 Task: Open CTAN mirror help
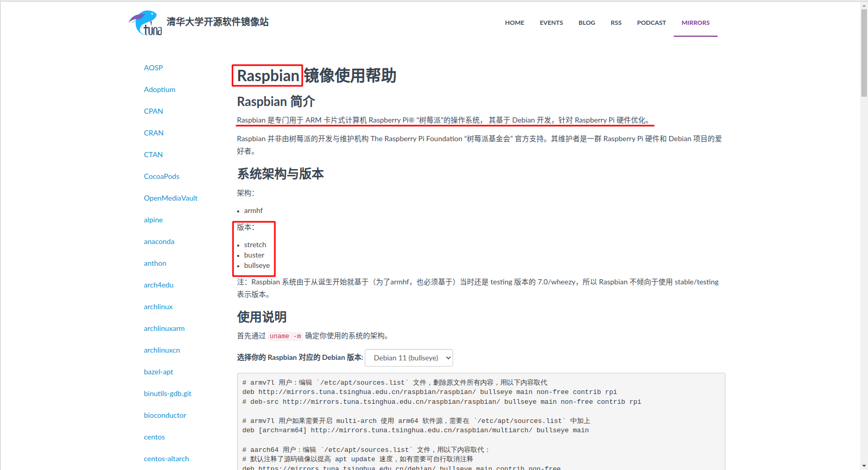point(153,155)
